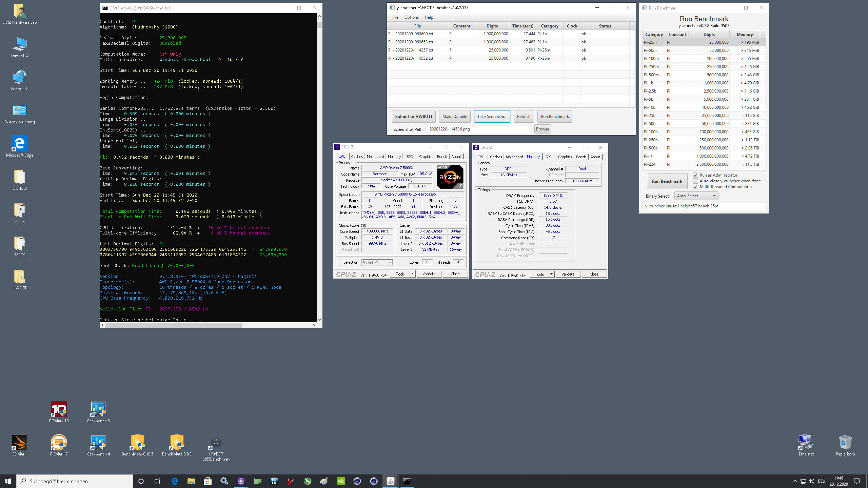This screenshot has width=868, height=488.
Task: Select the PCMark 7 desktop shortcut
Action: [x=59, y=445]
